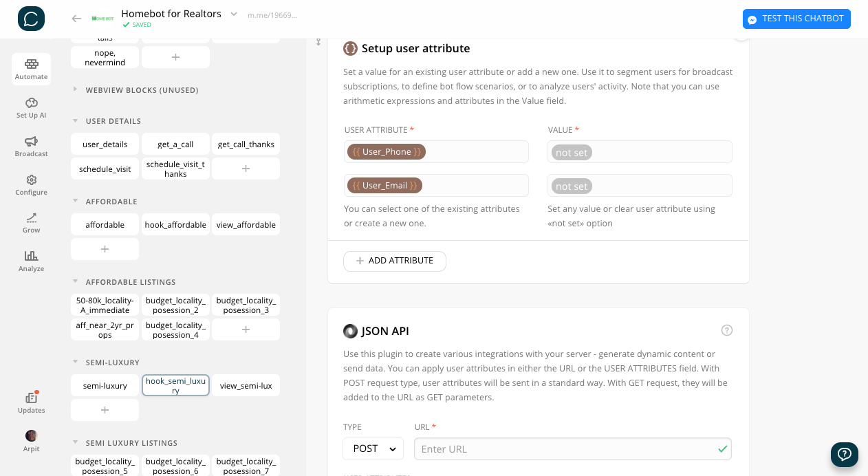This screenshot has width=868, height=476.
Task: Open the support chat bubble
Action: point(845,455)
